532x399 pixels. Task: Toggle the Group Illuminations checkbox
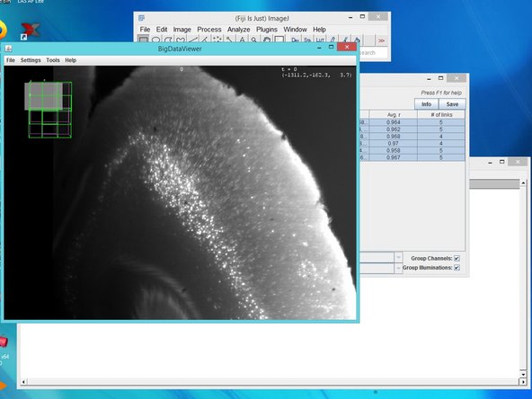tap(457, 268)
